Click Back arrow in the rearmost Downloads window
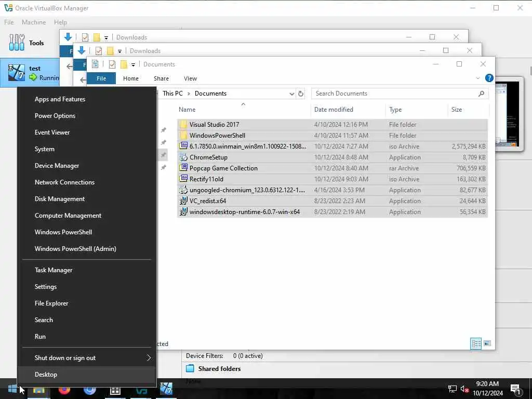 (x=70, y=66)
